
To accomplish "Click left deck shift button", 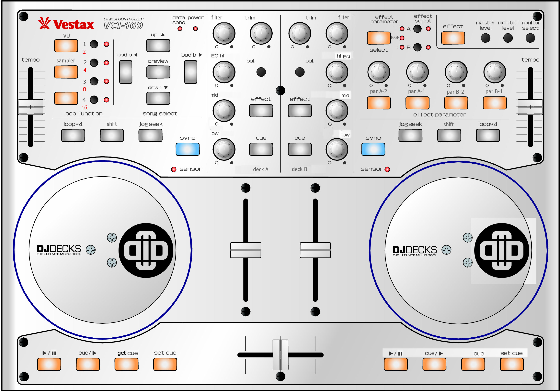I will (112, 136).
